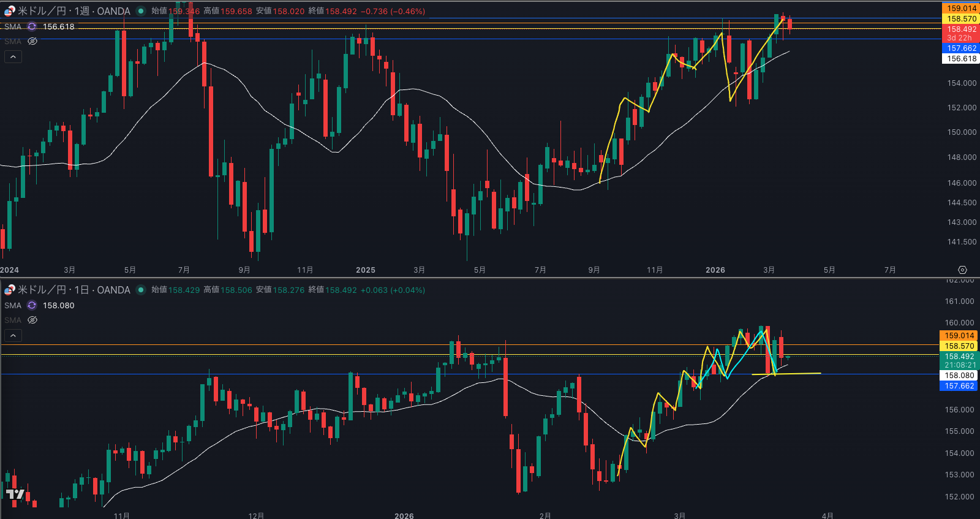Click the orange 159.014 price label on weekly axis
The image size is (980, 519).
click(960, 9)
